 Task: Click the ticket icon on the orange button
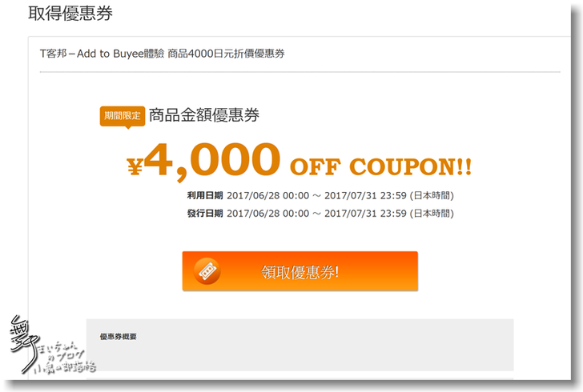tap(207, 271)
